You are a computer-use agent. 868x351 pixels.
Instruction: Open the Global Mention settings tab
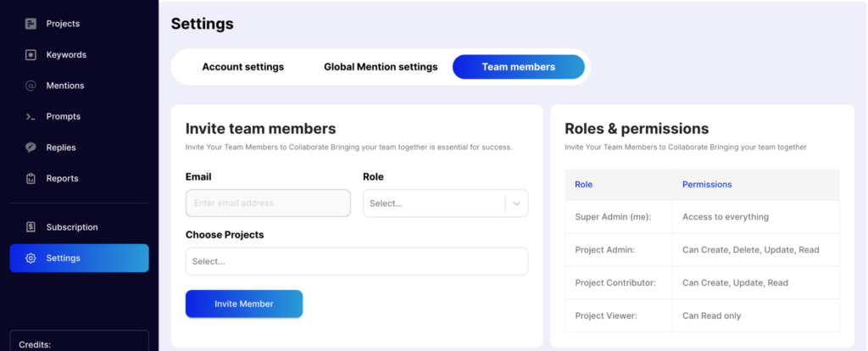click(x=381, y=67)
